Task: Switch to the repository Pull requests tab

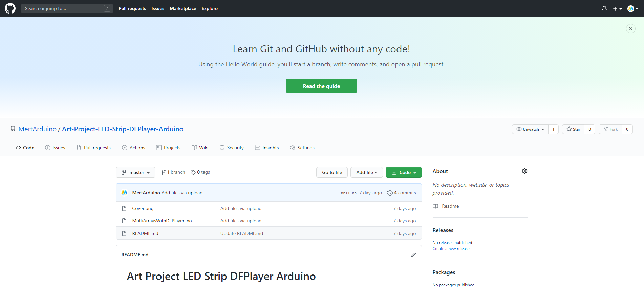Action: coord(93,148)
